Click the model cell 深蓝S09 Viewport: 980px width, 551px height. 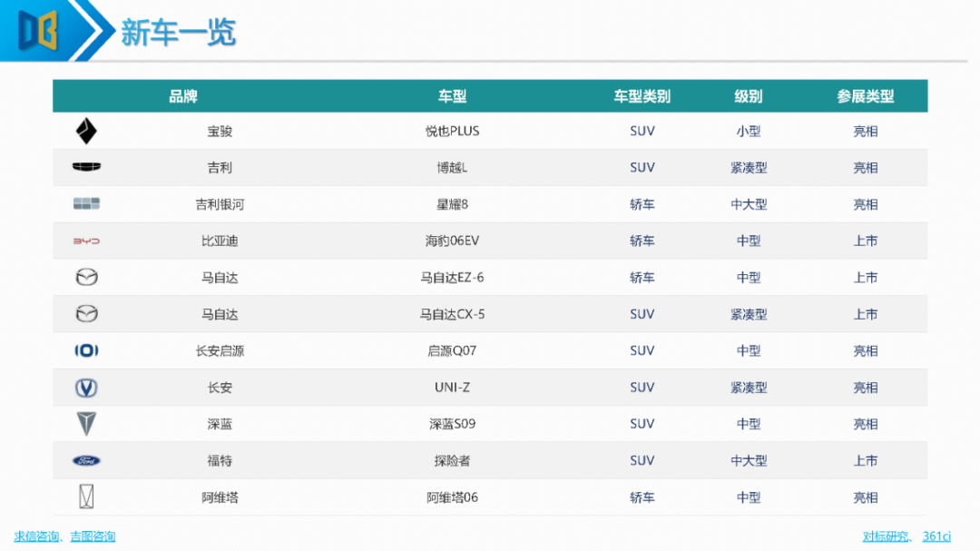click(x=452, y=424)
